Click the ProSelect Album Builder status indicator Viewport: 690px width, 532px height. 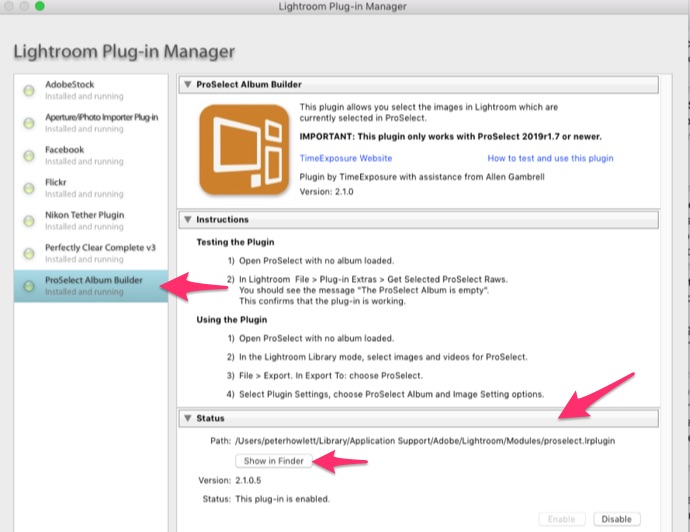[x=29, y=286]
